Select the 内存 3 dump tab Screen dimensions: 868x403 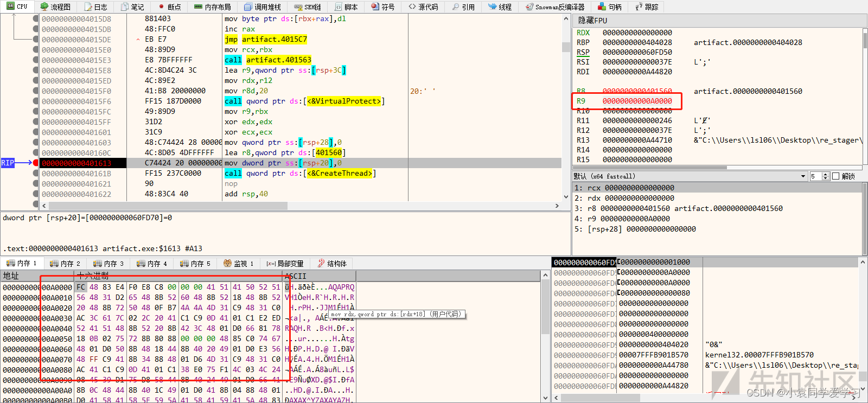pos(108,263)
